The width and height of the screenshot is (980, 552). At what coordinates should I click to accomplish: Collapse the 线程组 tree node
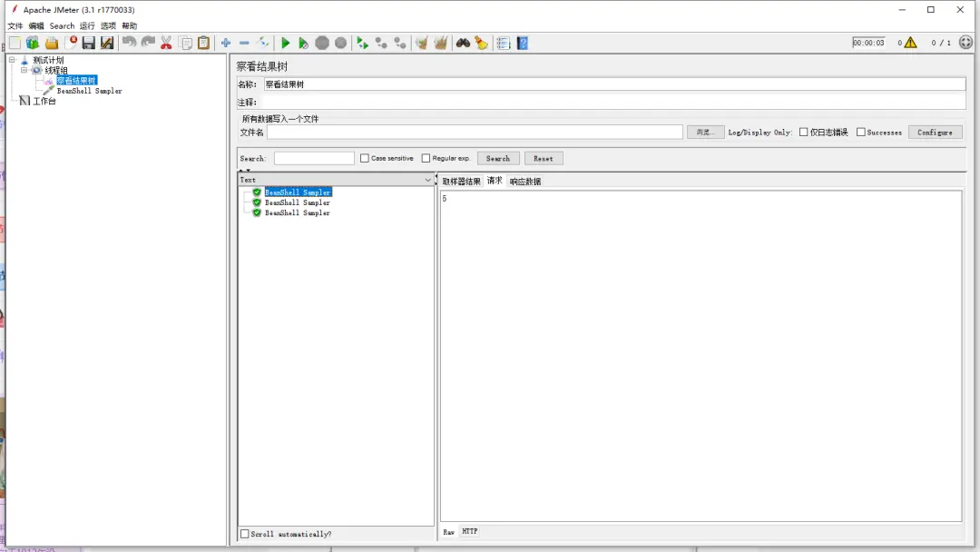24,70
